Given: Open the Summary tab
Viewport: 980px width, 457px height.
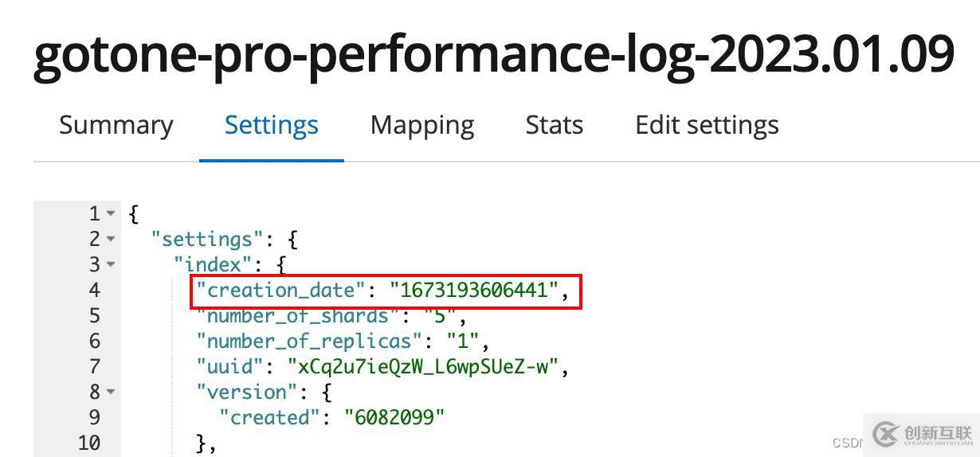Looking at the screenshot, I should tap(116, 125).
